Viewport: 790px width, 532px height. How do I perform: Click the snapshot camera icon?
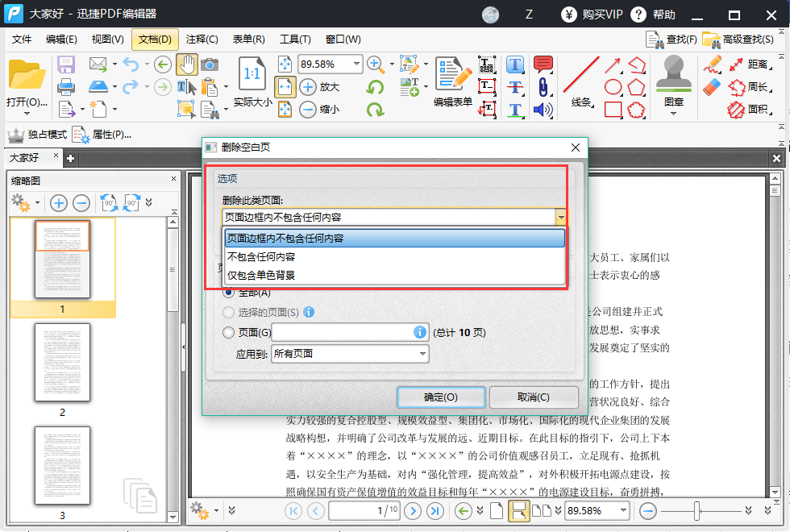(210, 64)
